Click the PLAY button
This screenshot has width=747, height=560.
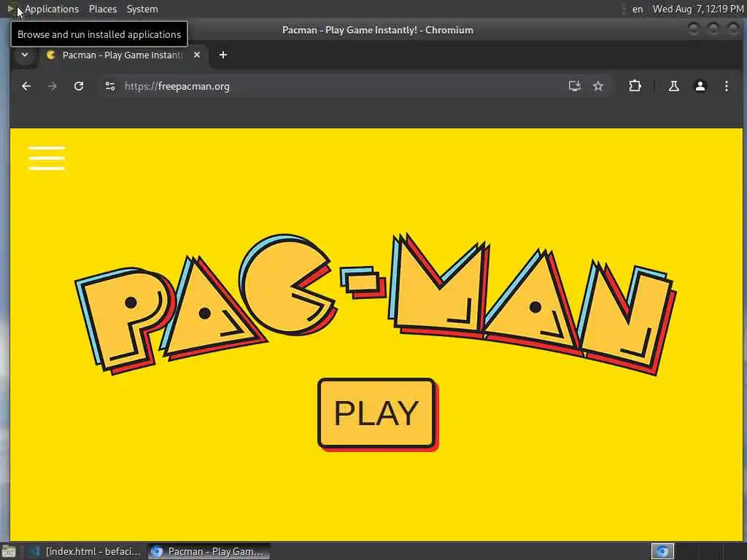(x=377, y=413)
